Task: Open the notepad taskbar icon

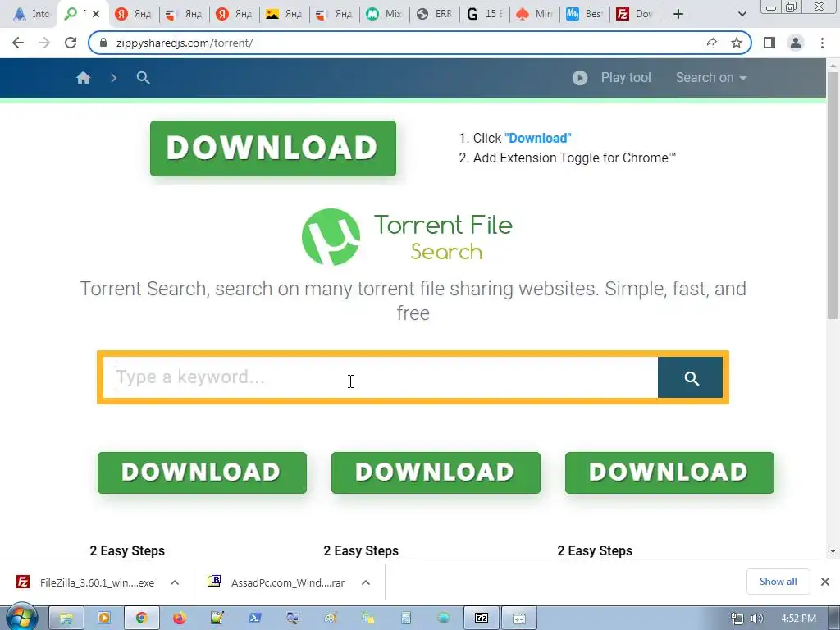Action: tap(217, 619)
